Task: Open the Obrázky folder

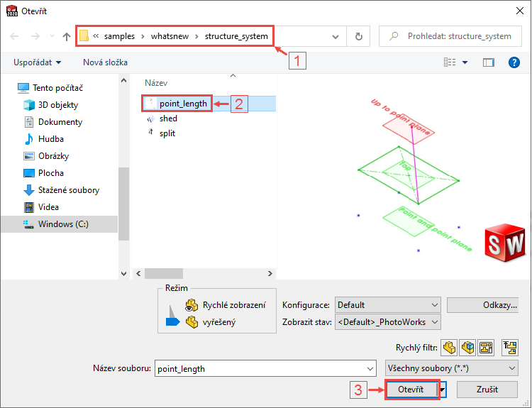Action: tap(46, 156)
